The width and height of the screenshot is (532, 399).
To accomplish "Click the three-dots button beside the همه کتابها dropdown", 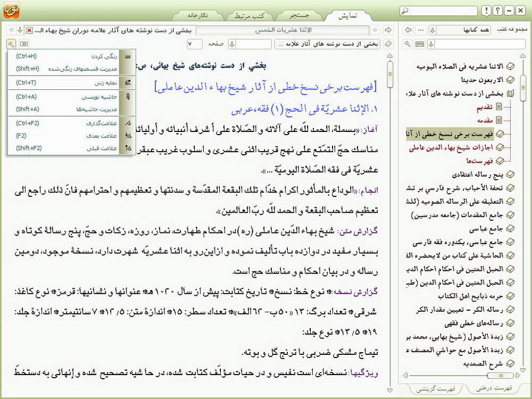I will pos(421,30).
